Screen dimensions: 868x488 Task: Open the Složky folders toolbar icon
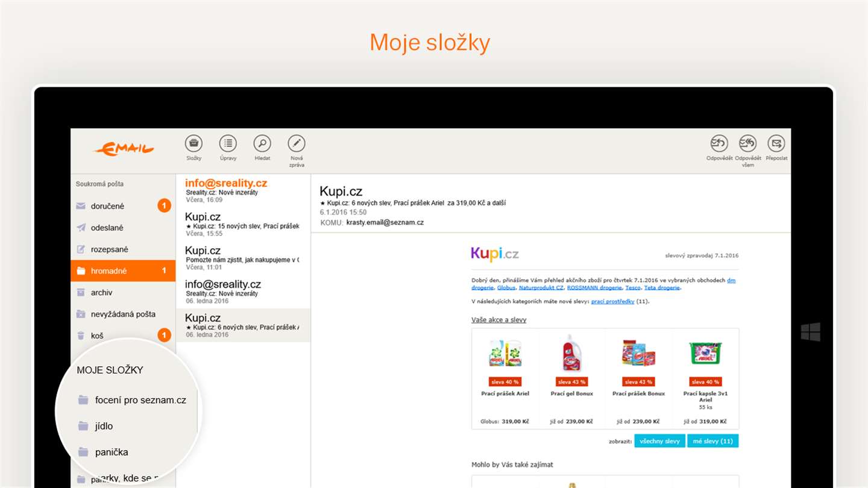[x=193, y=143]
